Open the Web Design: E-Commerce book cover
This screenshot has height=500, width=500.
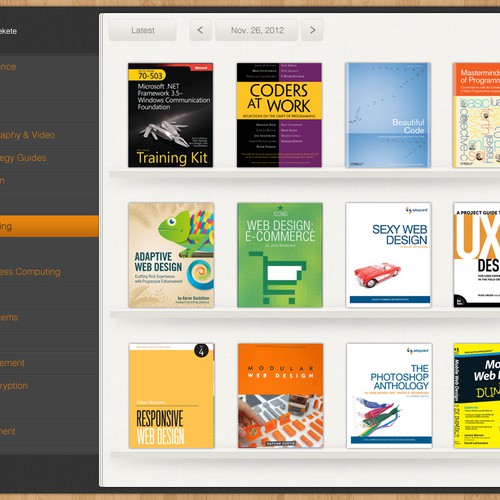point(280,255)
